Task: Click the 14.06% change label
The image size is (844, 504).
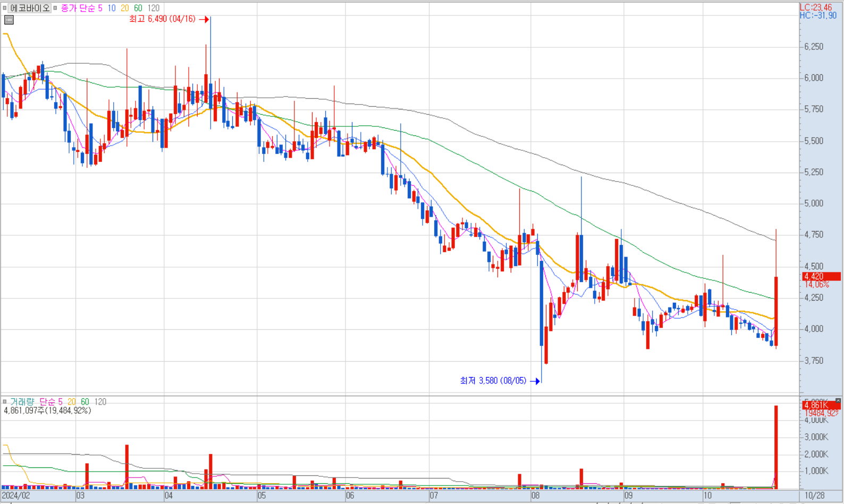Action: click(x=817, y=285)
